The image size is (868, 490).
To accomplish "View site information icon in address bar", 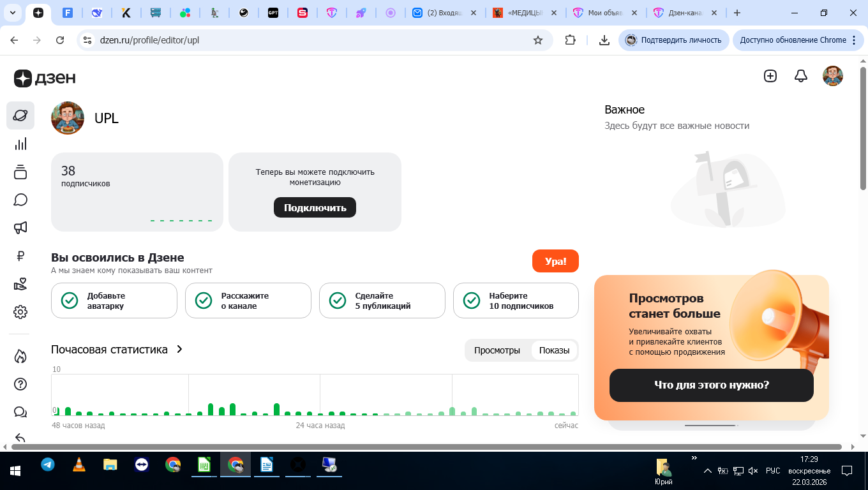I will 87,40.
